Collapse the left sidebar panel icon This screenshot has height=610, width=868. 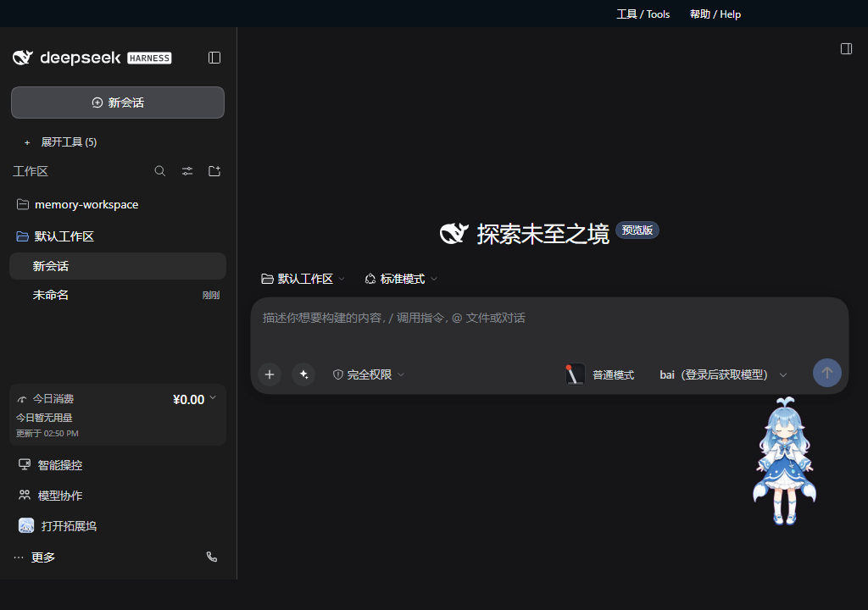point(214,58)
